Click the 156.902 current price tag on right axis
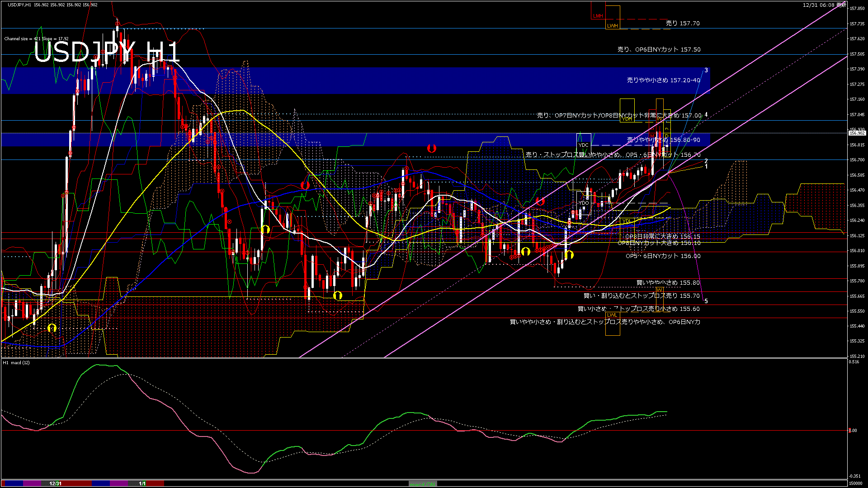Screen dimensions: 868x488 858,133
